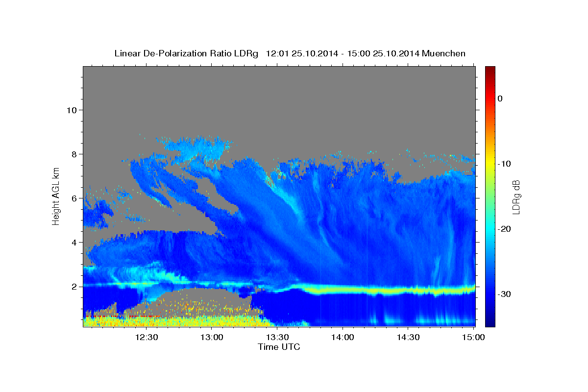The width and height of the screenshot is (588, 392).
Task: Click the start date '12:01 25.10.2014' in title
Action: [x=301, y=53]
